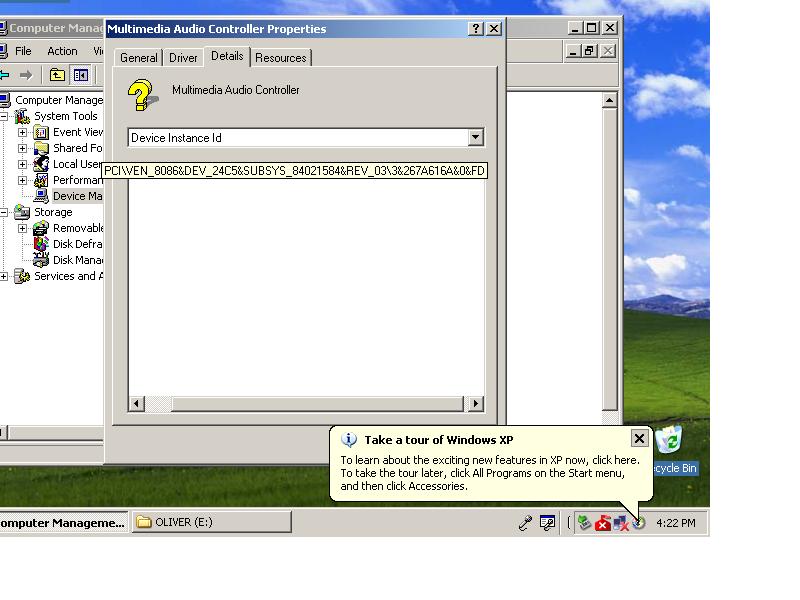Minimize the inner MMC child window

pos(572,51)
